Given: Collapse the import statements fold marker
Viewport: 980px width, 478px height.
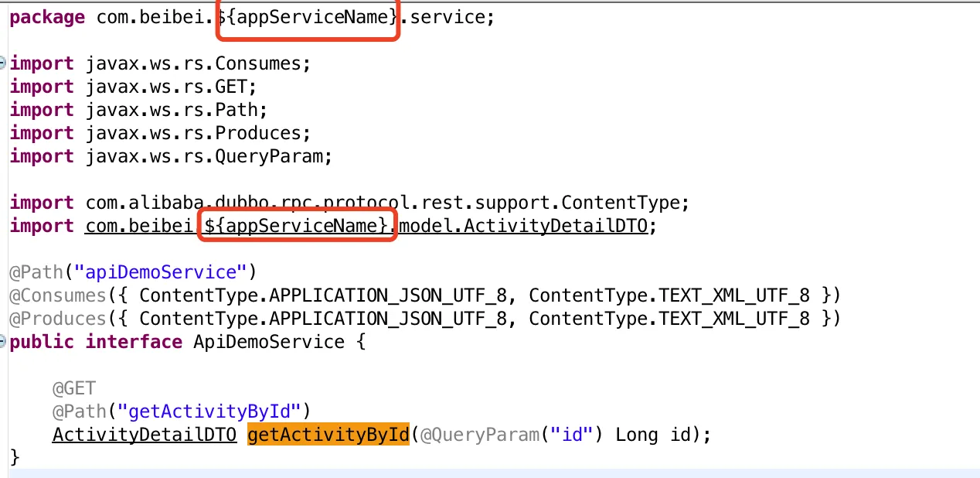Looking at the screenshot, I should [3, 63].
